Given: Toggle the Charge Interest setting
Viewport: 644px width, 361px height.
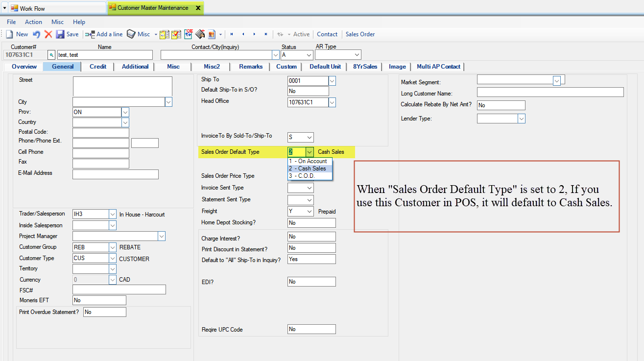Looking at the screenshot, I should pos(311,236).
